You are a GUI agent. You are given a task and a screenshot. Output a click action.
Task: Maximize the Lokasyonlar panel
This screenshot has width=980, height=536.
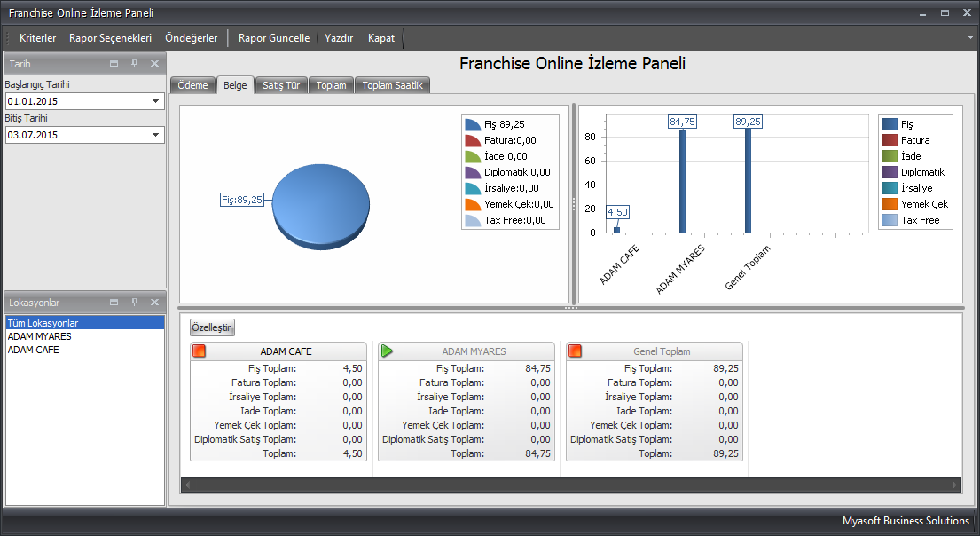114,303
